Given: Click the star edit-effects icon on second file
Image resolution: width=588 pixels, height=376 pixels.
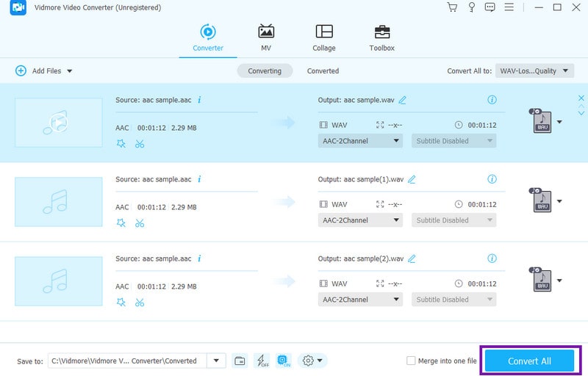Looking at the screenshot, I should tap(121, 223).
